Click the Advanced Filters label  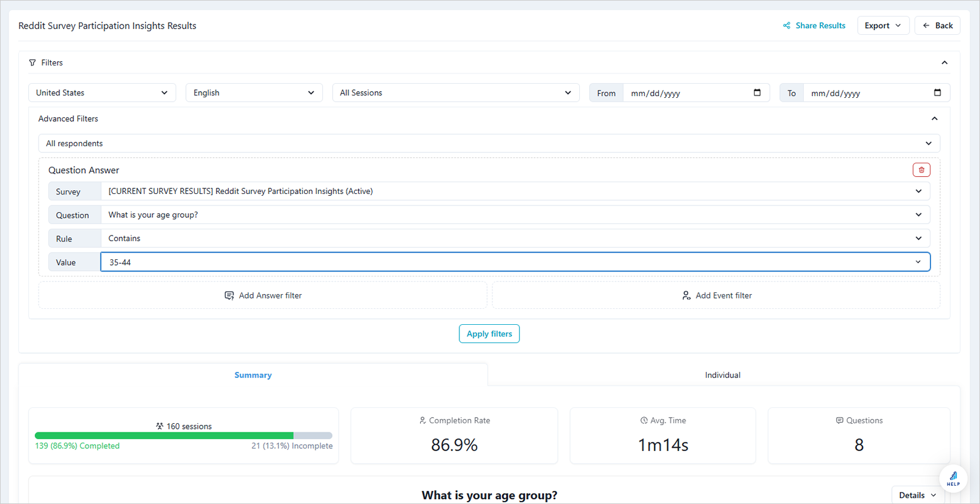click(x=68, y=119)
